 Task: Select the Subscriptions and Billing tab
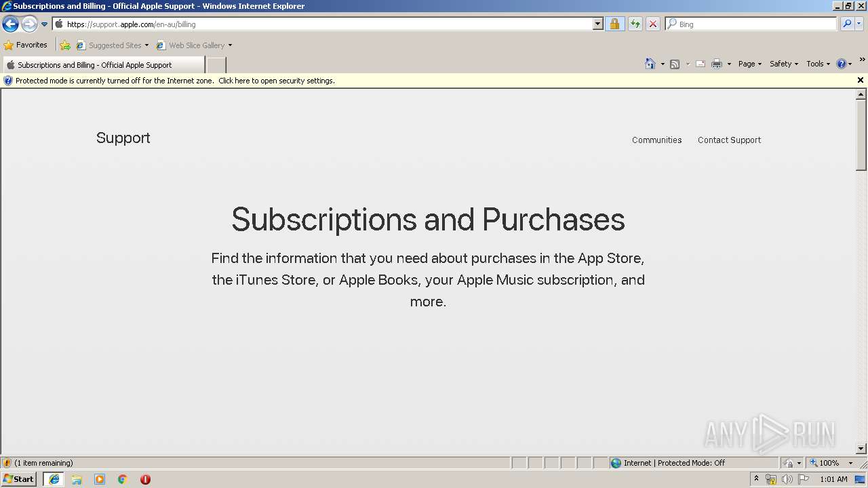coord(103,65)
